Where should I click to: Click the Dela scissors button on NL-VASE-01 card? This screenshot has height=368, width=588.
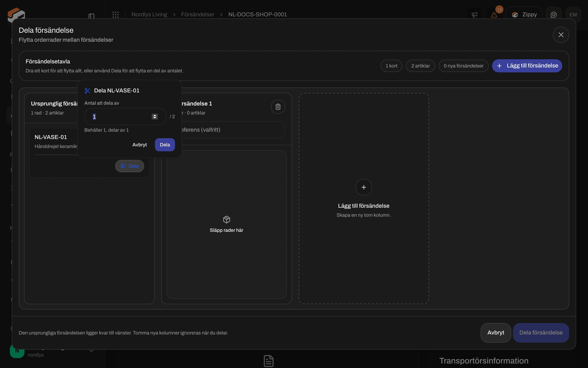[x=129, y=166]
